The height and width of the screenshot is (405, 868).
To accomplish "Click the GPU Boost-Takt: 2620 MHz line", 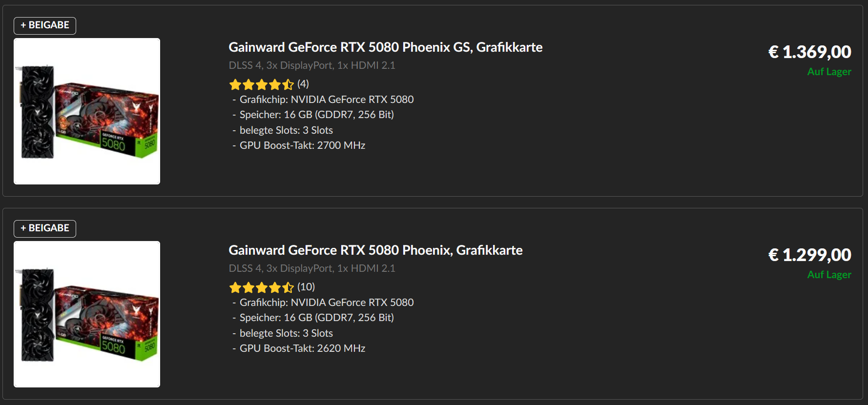I will pos(302,348).
